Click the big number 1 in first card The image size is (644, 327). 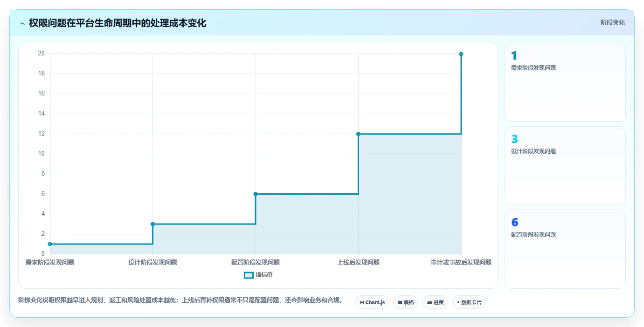pos(514,56)
